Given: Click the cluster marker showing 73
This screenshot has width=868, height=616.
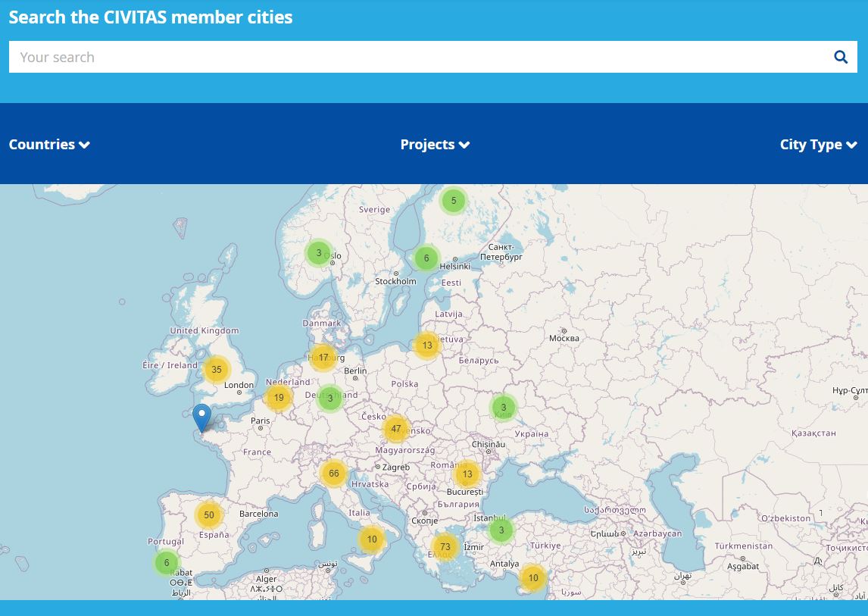Looking at the screenshot, I should [x=445, y=547].
